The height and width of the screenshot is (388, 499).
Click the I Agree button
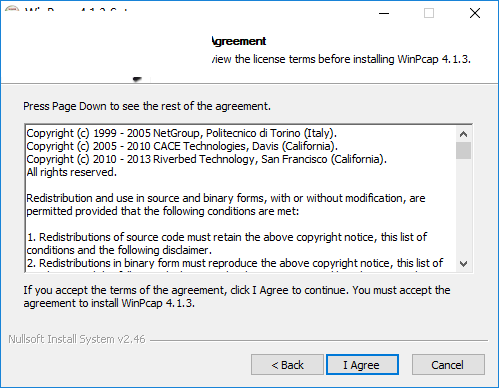(362, 365)
